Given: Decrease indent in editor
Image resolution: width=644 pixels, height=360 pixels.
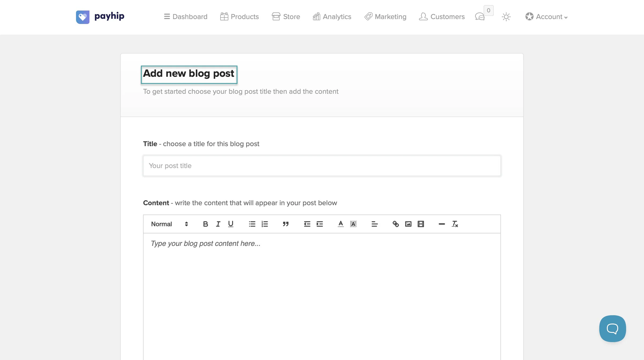Looking at the screenshot, I should pyautogui.click(x=307, y=224).
